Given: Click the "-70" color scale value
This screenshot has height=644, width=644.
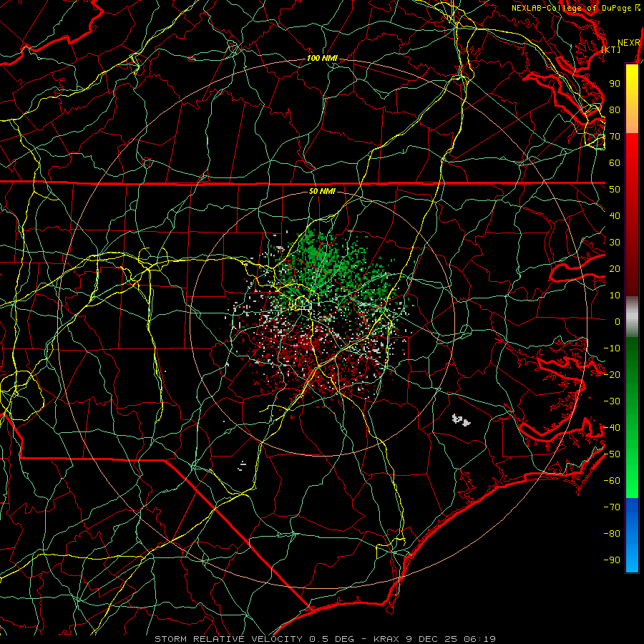Looking at the screenshot, I should [x=612, y=507].
